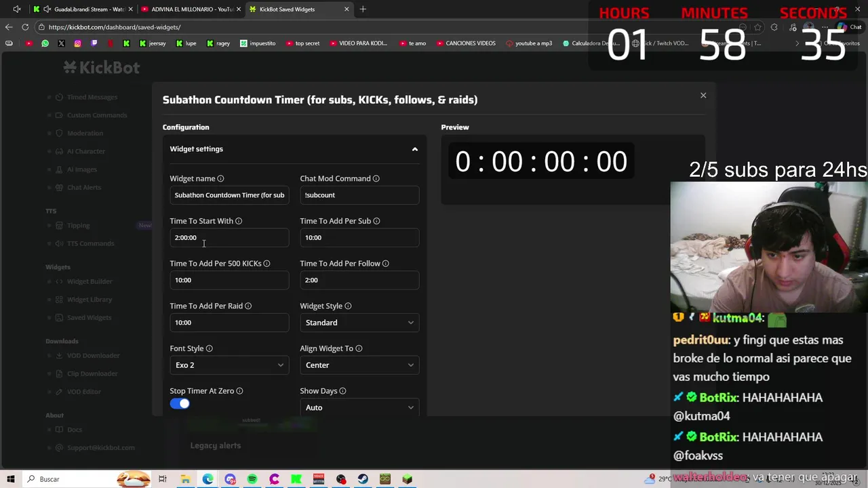Click the Time To Add Per Raid info icon
The height and width of the screenshot is (488, 868).
point(248,306)
